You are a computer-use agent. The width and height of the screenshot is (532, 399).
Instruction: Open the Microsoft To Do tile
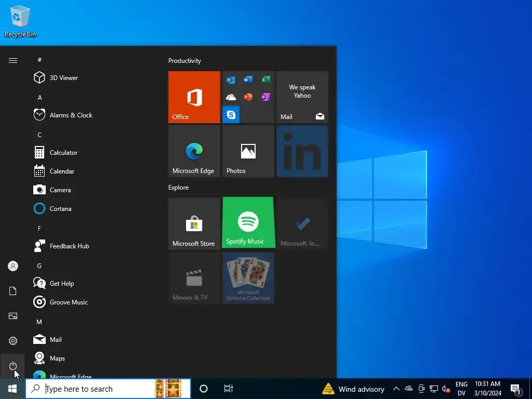(302, 224)
